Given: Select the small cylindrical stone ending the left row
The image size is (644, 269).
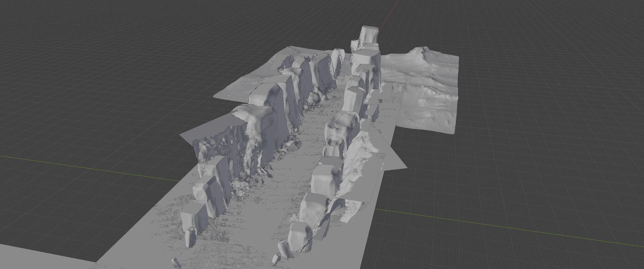Looking at the screenshot, I should point(190,237).
